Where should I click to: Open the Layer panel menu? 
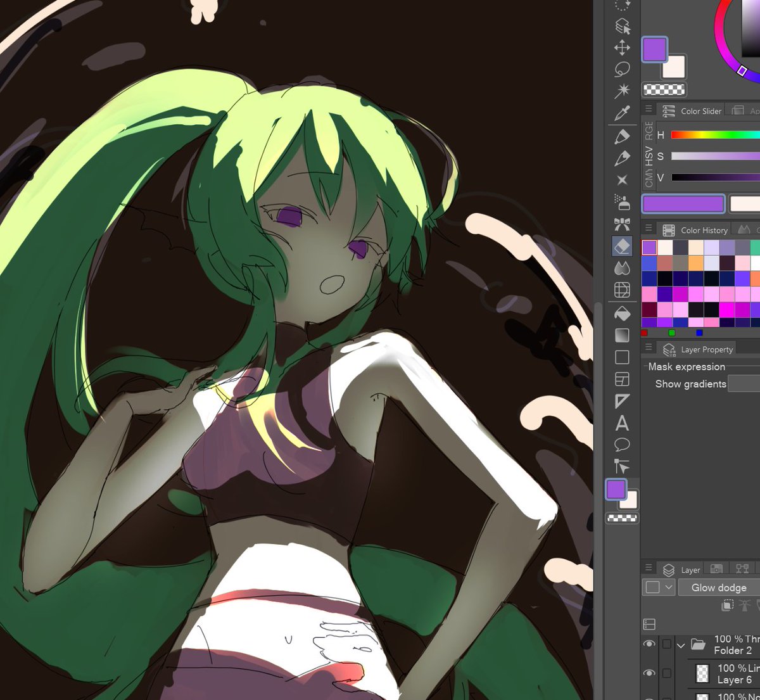click(x=649, y=568)
